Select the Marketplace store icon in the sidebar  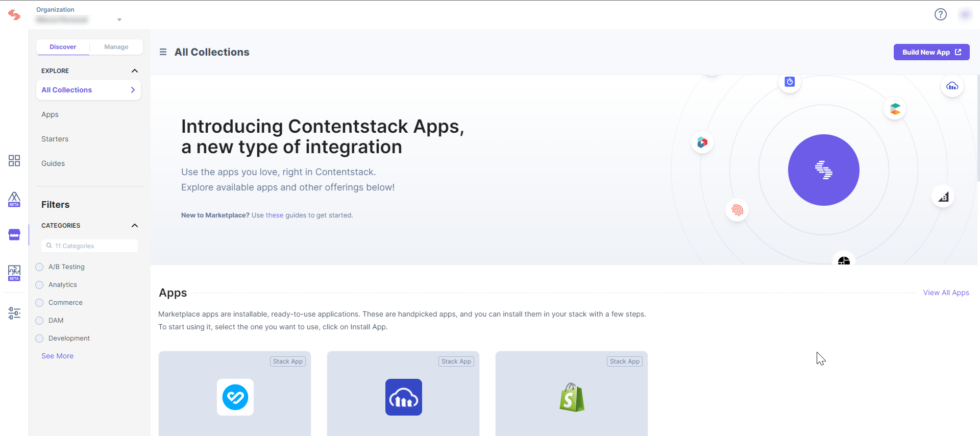pos(14,235)
